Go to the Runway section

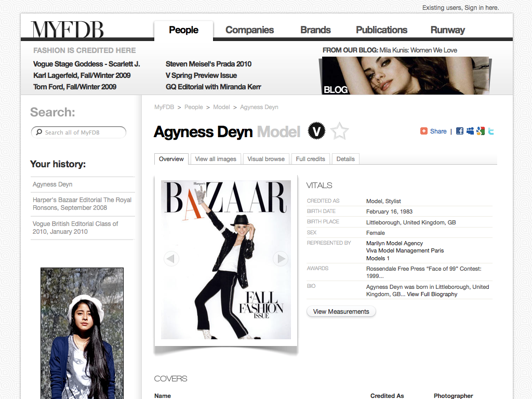[x=447, y=30]
